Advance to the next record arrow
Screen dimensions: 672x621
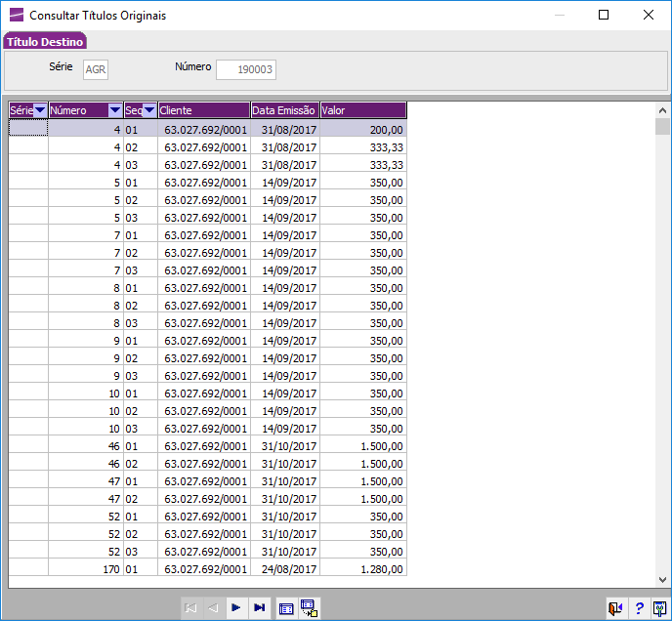(x=236, y=607)
